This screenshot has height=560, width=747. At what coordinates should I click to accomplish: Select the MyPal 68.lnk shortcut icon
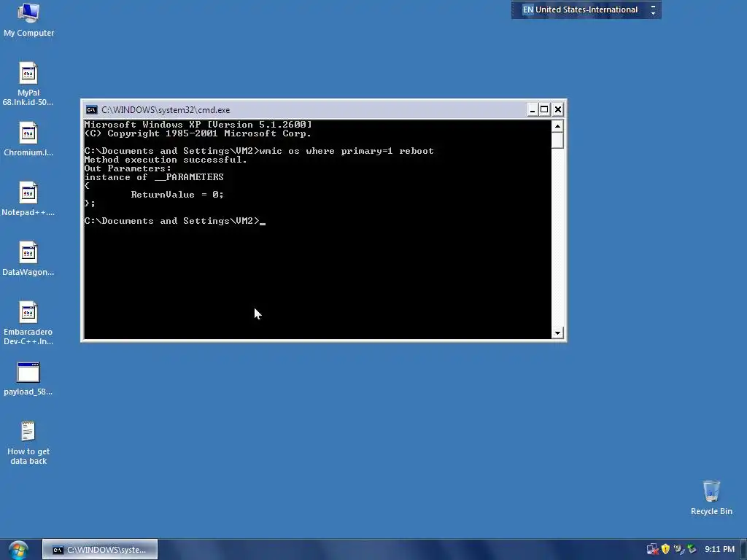click(28, 84)
